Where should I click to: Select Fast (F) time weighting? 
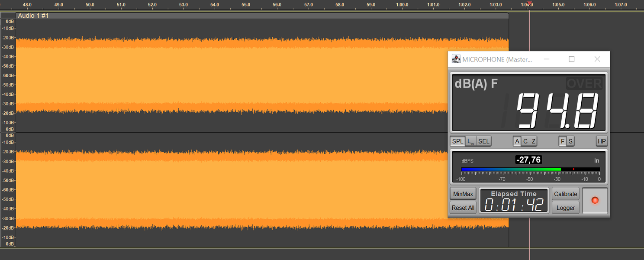[x=563, y=141]
